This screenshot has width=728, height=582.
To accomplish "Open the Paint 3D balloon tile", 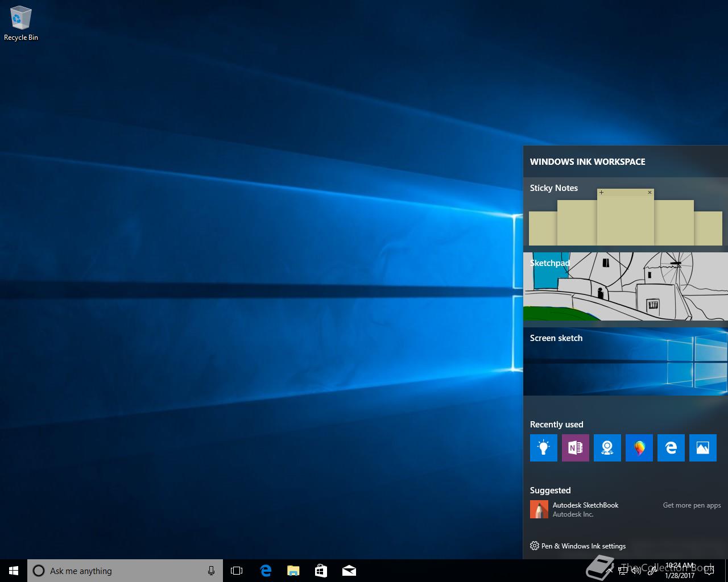I will pos(639,448).
